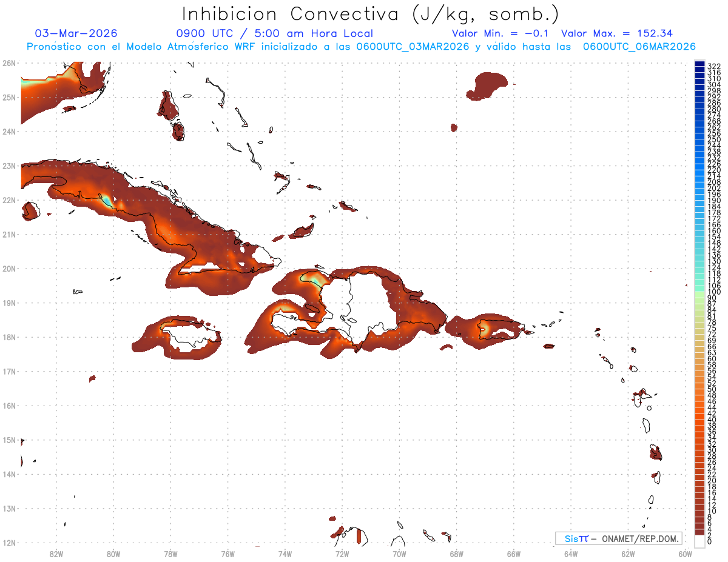Click the '15N' latitude label
The width and height of the screenshot is (728, 562).
tap(9, 440)
